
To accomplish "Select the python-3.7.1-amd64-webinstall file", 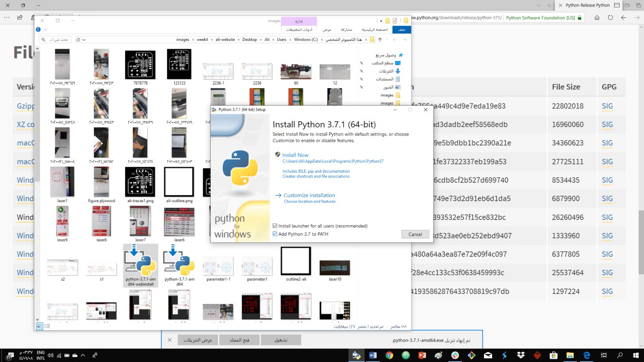I will [141, 266].
